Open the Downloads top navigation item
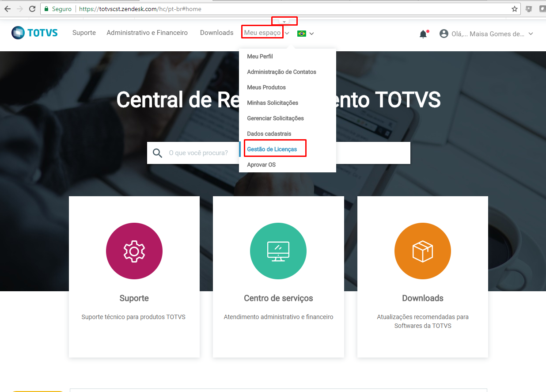This screenshot has width=546, height=392. coord(216,33)
